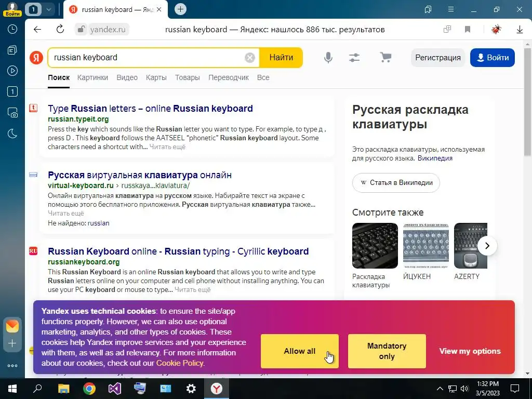Open Русская виртуальная клавиатура онлайн result
Screen dimensions: 532x399
[x=140, y=175]
